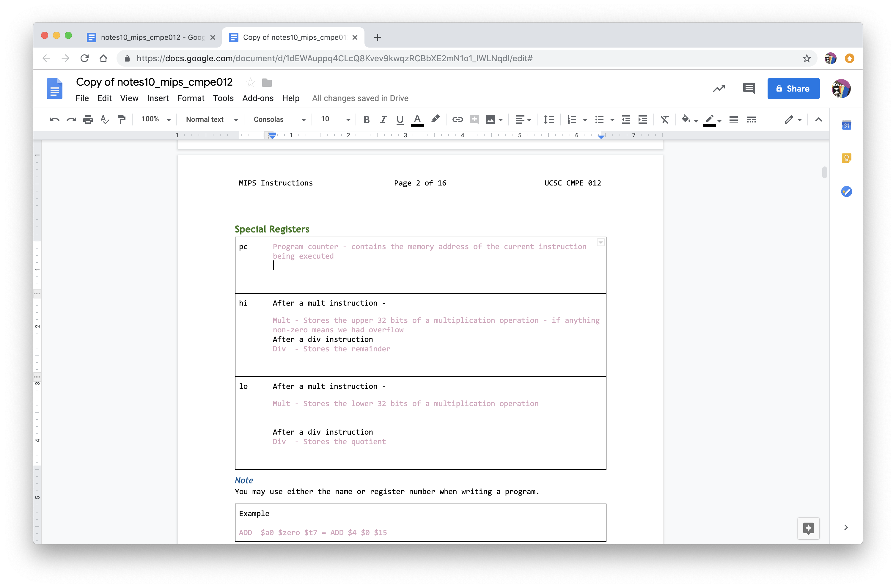Run spelling check from toolbar
896x588 pixels.
tap(105, 119)
